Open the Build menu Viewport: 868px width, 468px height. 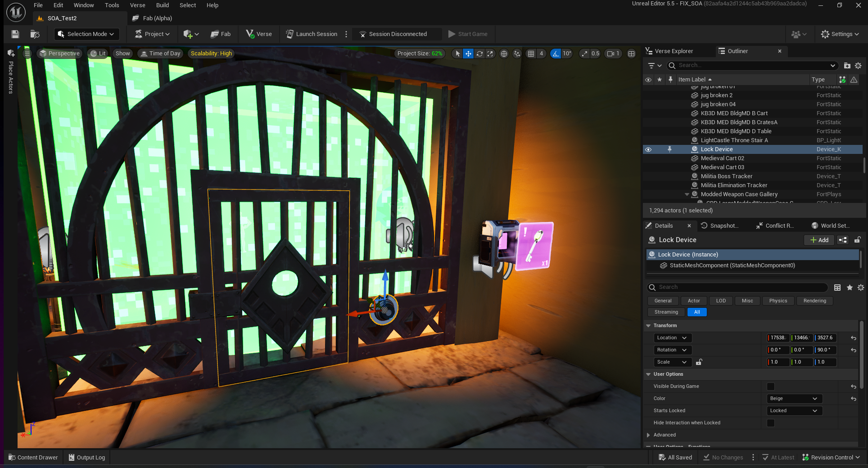tap(162, 5)
